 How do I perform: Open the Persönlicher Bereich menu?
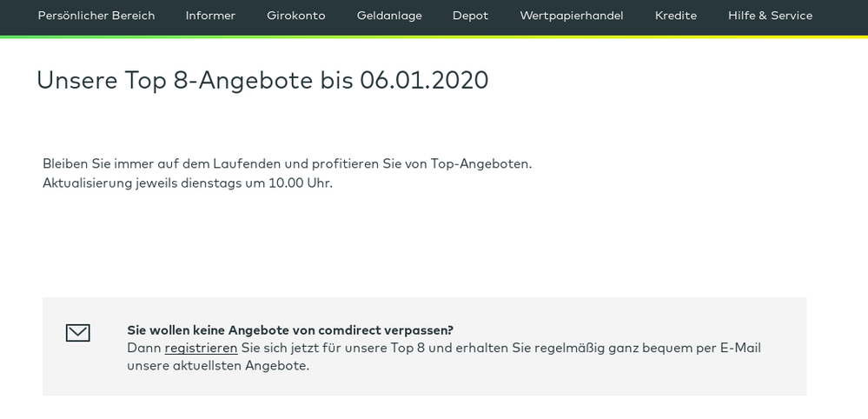tap(96, 16)
